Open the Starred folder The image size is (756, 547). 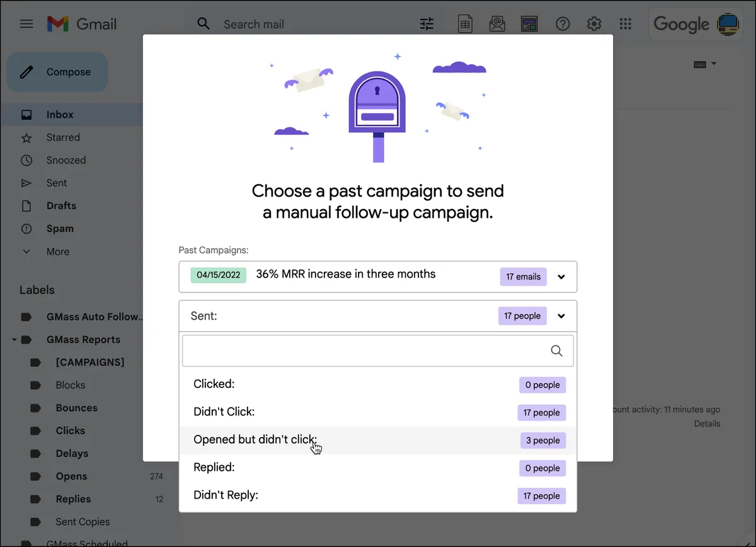[63, 137]
